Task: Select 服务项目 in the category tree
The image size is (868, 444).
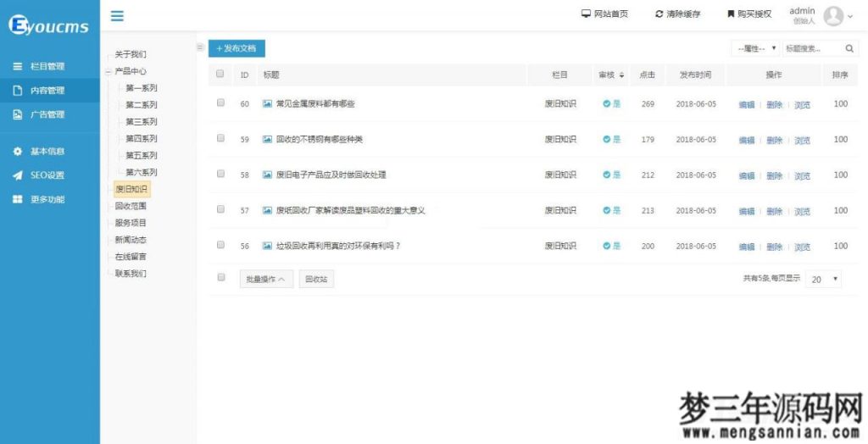Action: (x=131, y=223)
